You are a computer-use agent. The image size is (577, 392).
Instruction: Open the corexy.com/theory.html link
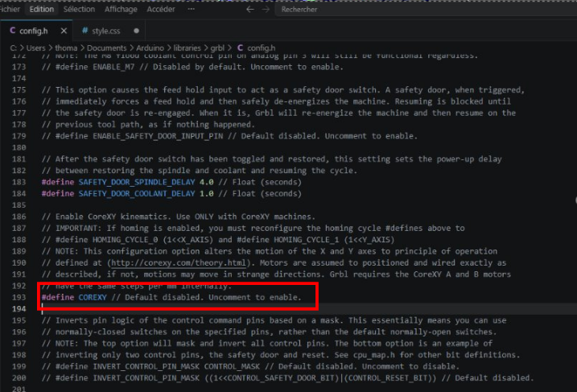click(179, 262)
